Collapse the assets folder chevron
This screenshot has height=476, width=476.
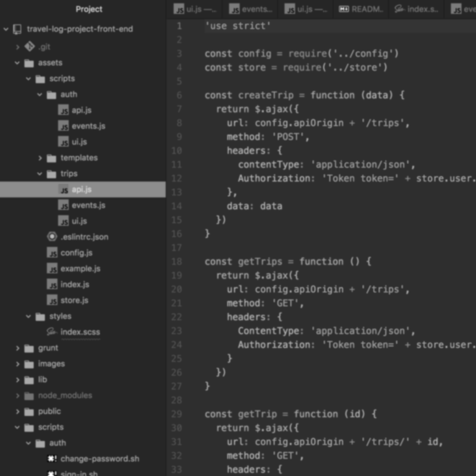coord(17,63)
